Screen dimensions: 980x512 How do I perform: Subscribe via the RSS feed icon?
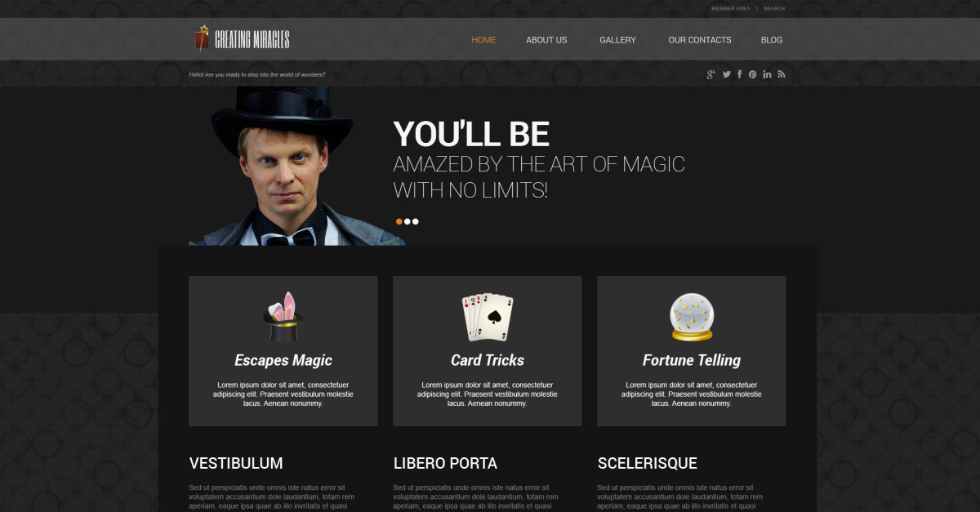[781, 74]
